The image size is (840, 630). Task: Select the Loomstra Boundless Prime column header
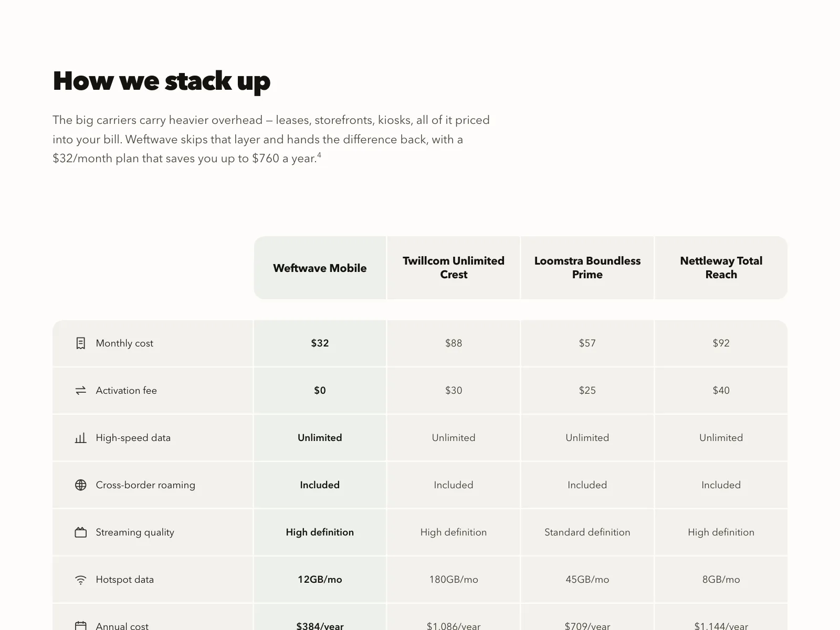pyautogui.click(x=587, y=268)
